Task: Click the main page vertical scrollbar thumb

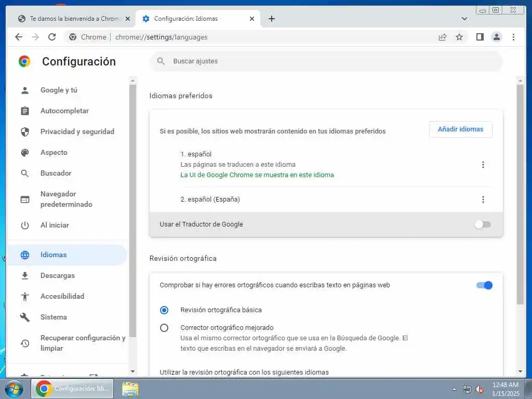Action: tap(520, 194)
